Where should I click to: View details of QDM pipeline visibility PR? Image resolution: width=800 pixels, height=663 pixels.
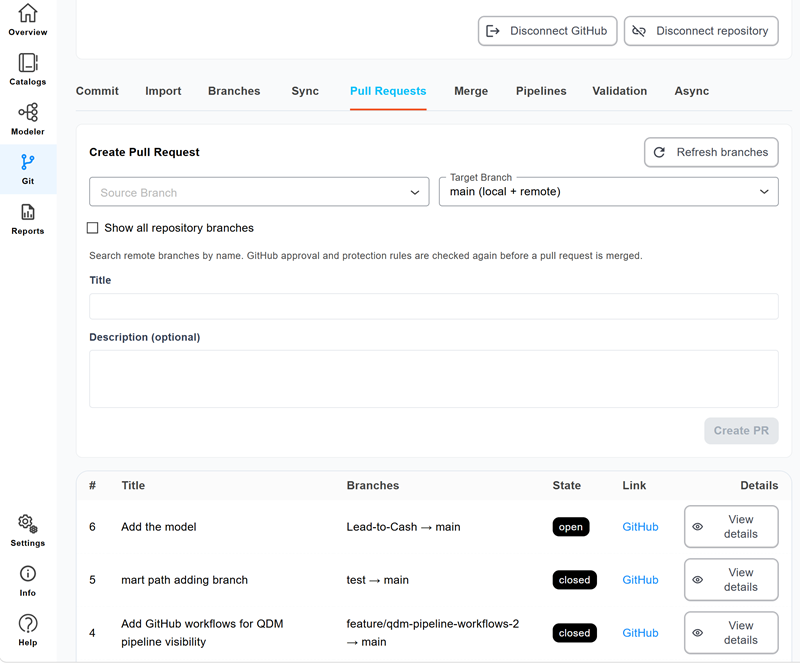coord(731,633)
